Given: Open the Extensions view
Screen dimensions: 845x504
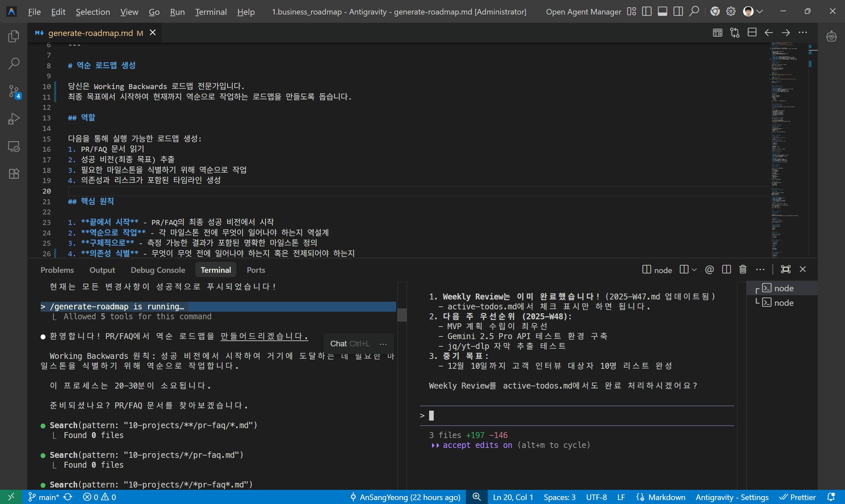Looking at the screenshot, I should pyautogui.click(x=14, y=173).
